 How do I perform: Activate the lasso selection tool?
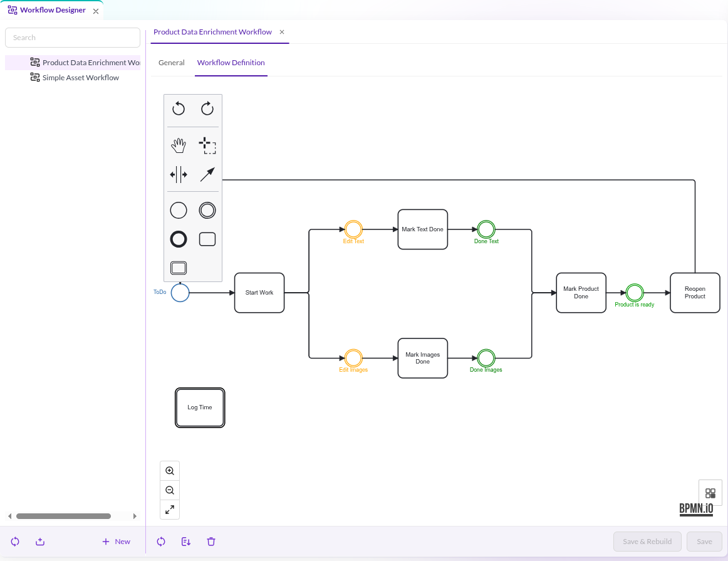pos(207,146)
